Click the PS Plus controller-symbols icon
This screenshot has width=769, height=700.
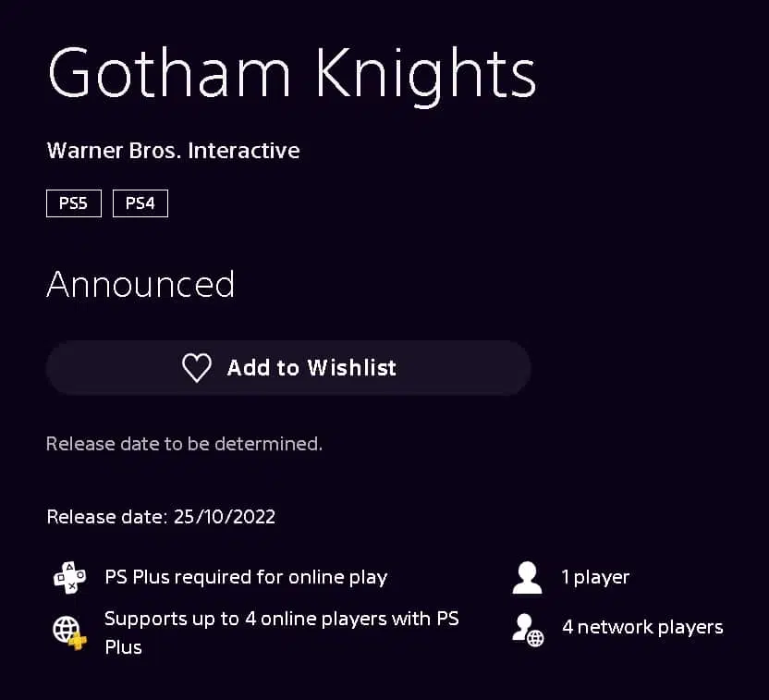pyautogui.click(x=69, y=577)
